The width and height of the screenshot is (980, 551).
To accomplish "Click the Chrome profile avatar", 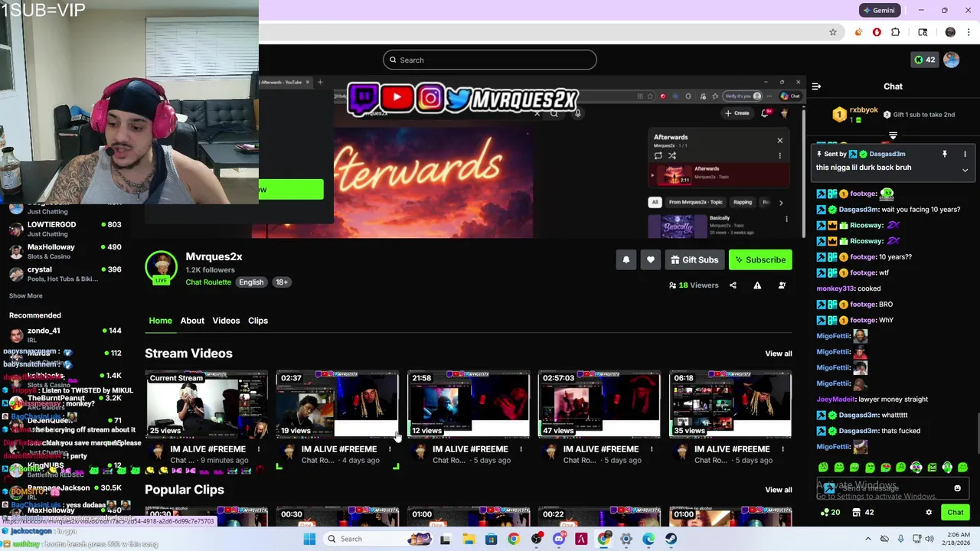I will 950,32.
